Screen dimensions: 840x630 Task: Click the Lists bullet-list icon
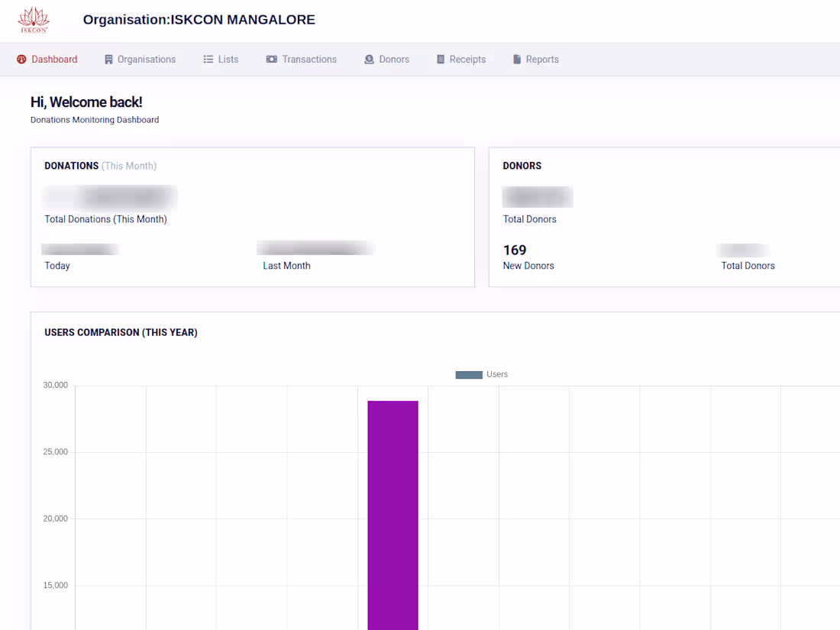(208, 60)
